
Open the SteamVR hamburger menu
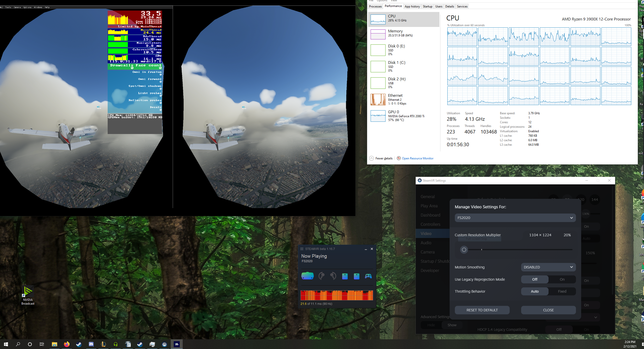click(x=302, y=249)
